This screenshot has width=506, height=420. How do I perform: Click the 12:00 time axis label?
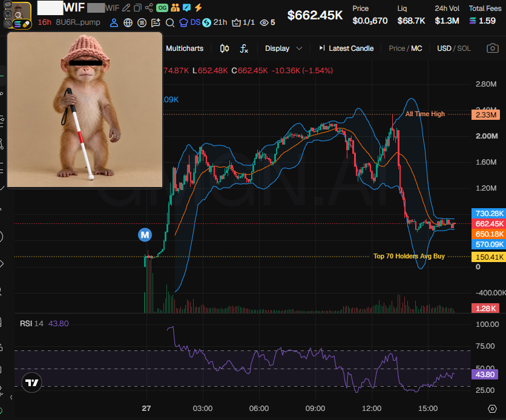coord(372,409)
